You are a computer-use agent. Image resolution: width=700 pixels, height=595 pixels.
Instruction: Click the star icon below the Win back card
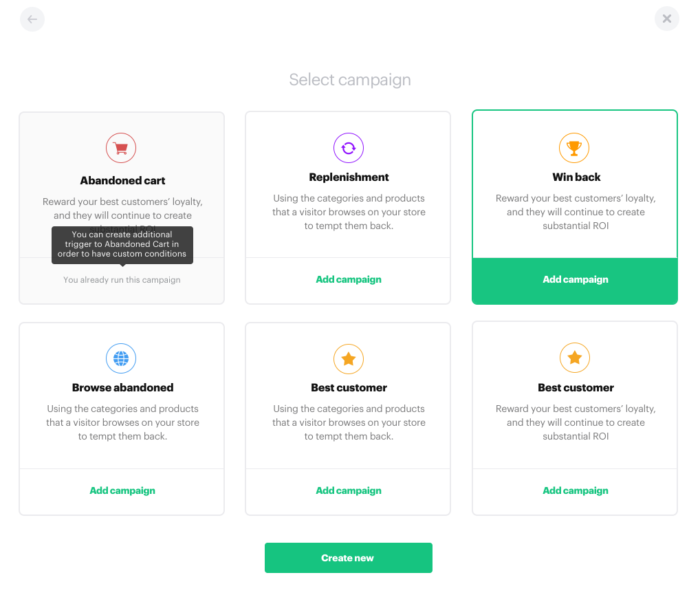point(575,358)
